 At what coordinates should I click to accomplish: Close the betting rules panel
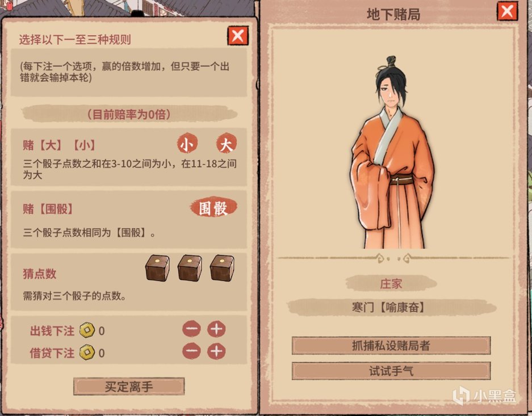click(x=237, y=36)
